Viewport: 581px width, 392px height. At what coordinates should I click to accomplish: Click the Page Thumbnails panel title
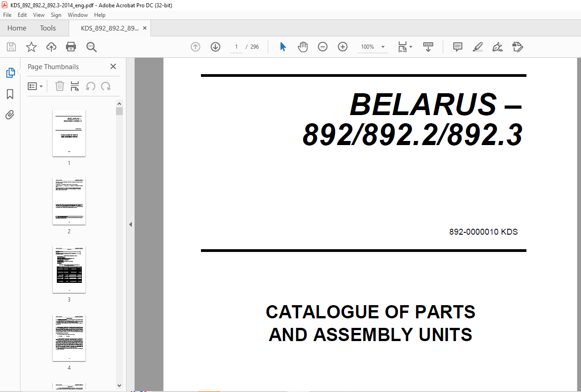(x=53, y=67)
